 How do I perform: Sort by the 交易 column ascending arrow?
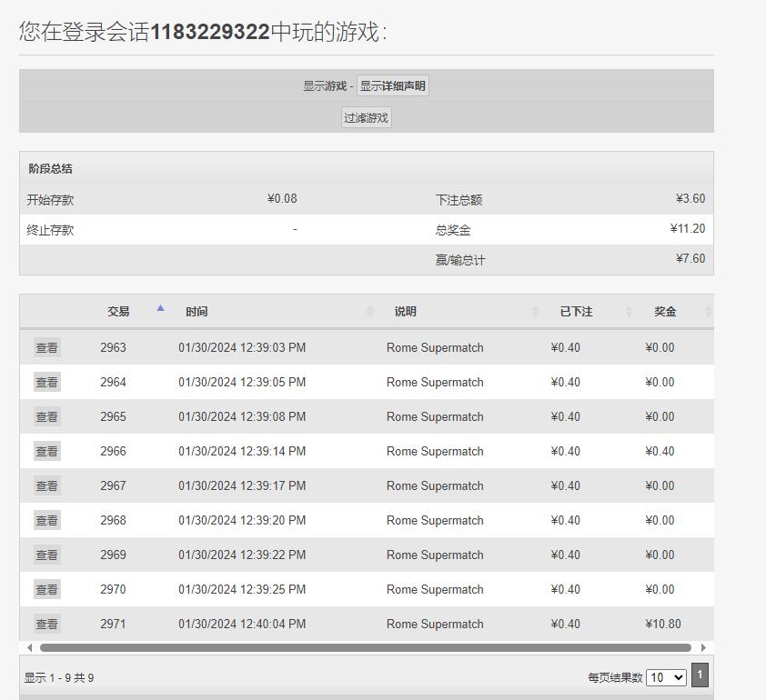160,309
